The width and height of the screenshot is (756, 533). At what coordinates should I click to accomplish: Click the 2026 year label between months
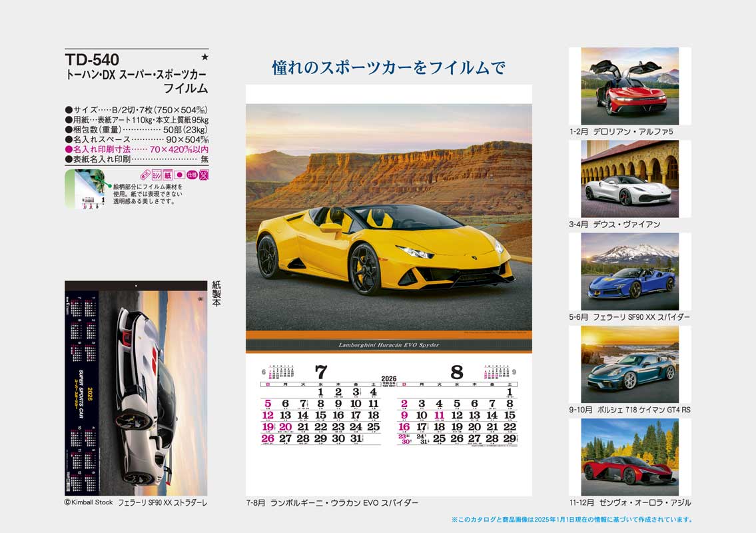(388, 379)
